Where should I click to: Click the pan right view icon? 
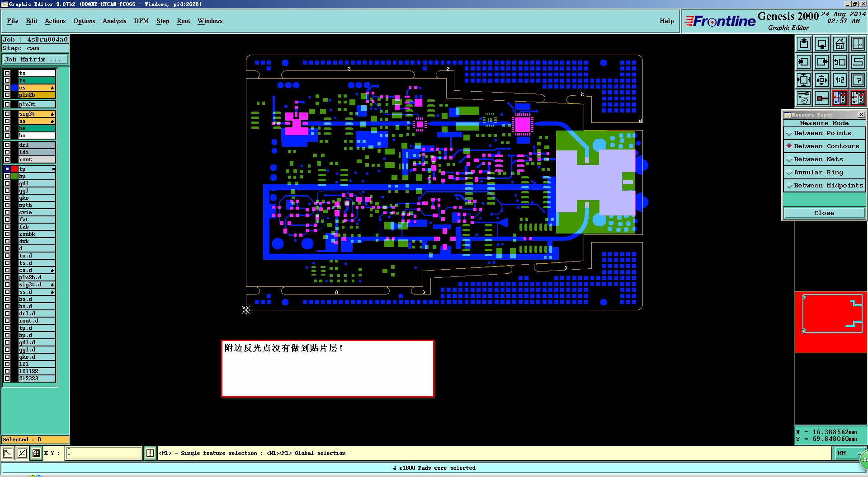tap(822, 62)
